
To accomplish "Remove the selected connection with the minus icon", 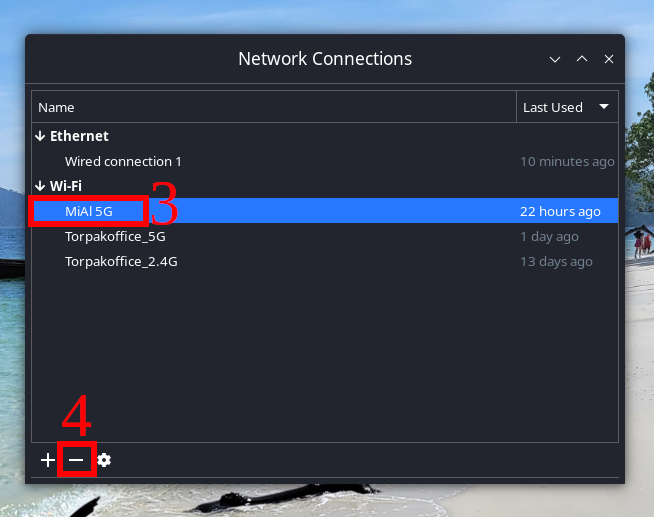I will [76, 460].
